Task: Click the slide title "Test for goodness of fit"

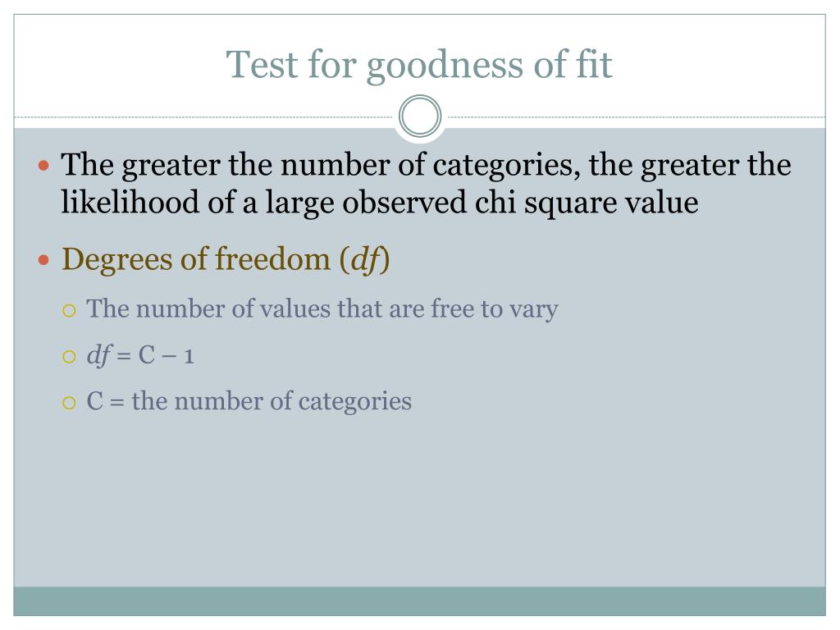Action: [x=418, y=66]
